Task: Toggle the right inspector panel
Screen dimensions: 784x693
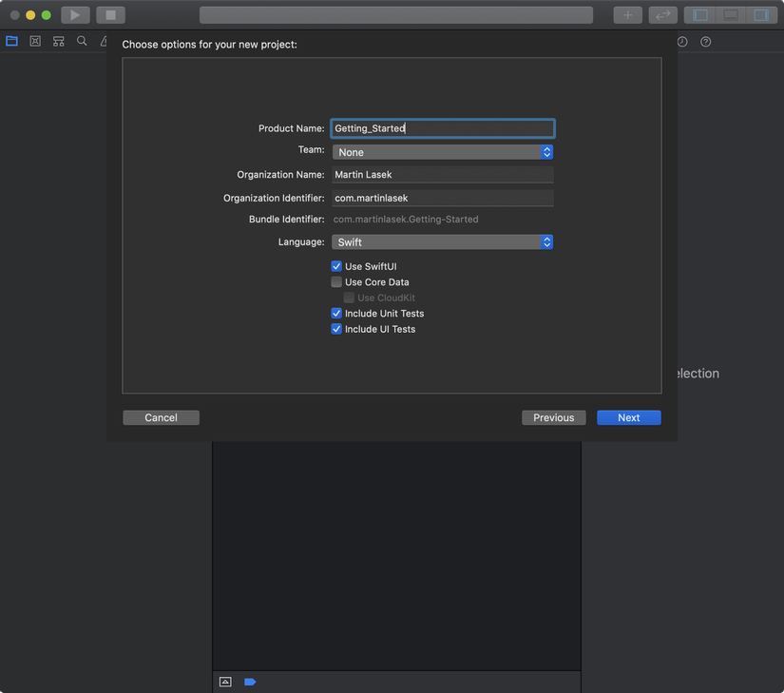Action: pos(761,15)
